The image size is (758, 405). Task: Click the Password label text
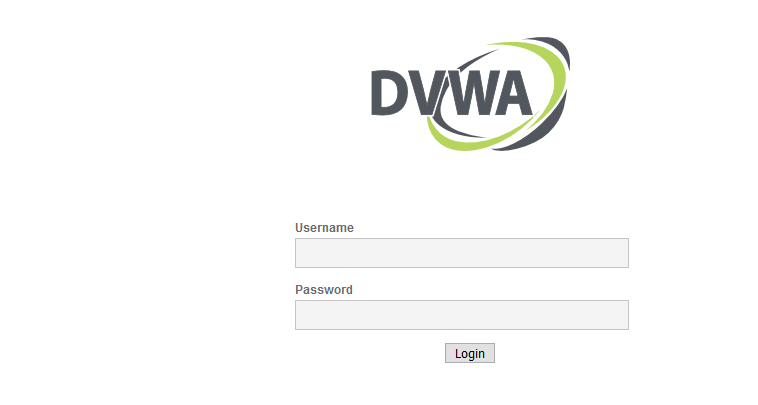tap(324, 290)
